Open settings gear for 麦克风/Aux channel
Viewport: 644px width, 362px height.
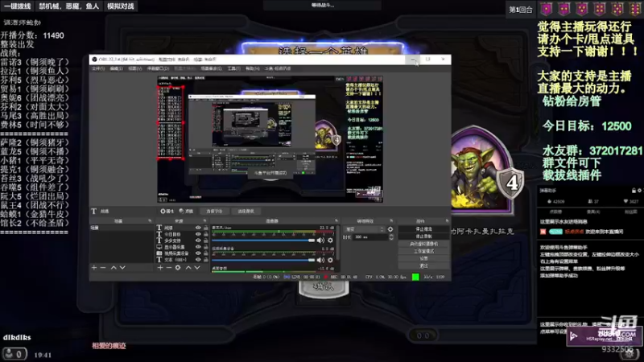coord(330,241)
